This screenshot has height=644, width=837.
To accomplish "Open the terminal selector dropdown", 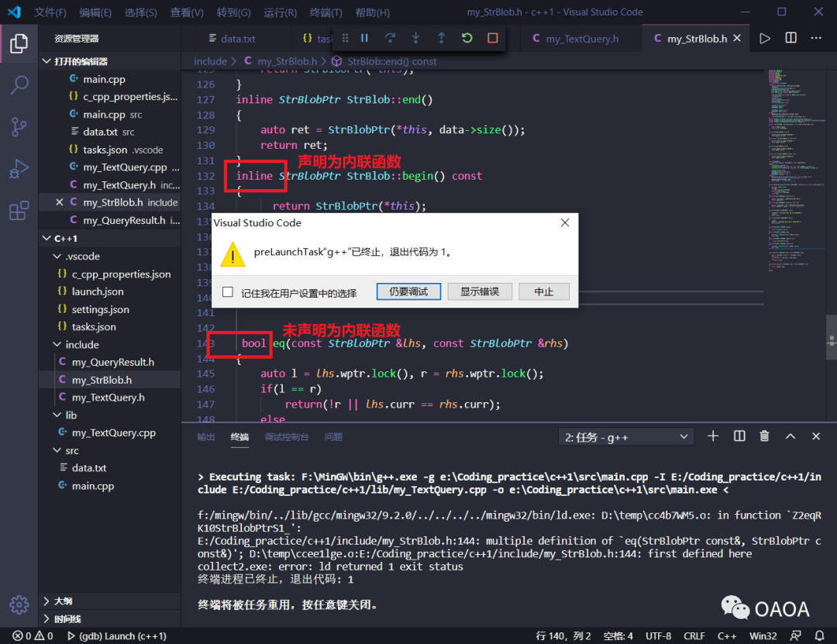I will 625,437.
